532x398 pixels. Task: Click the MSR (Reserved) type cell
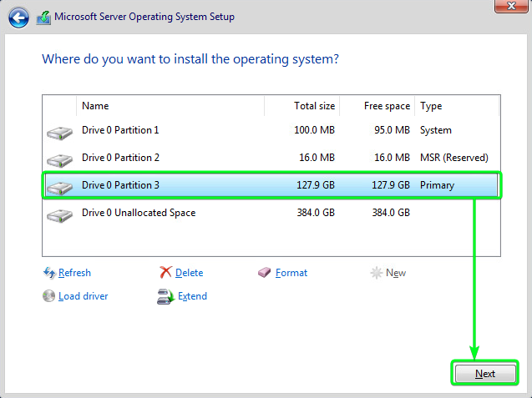tap(454, 158)
